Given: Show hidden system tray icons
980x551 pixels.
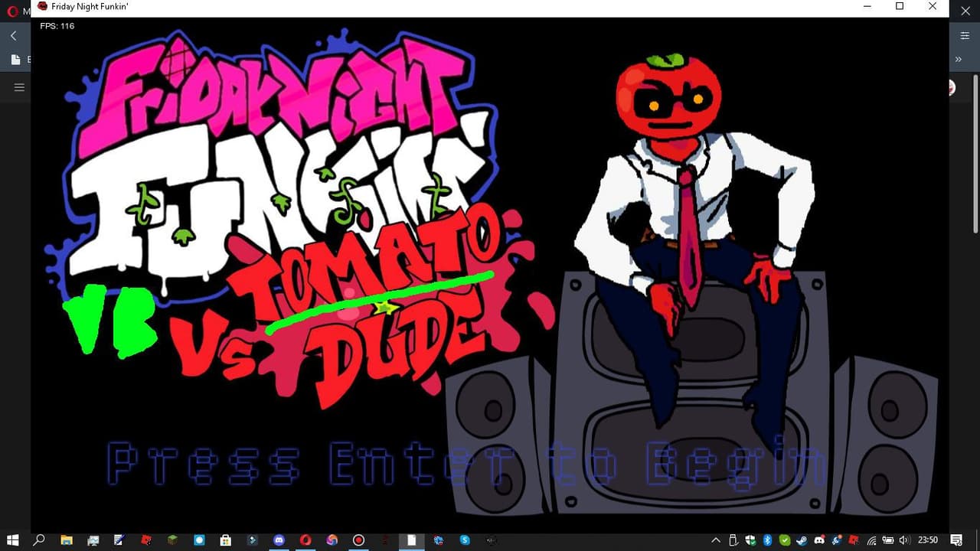Looking at the screenshot, I should click(x=716, y=540).
